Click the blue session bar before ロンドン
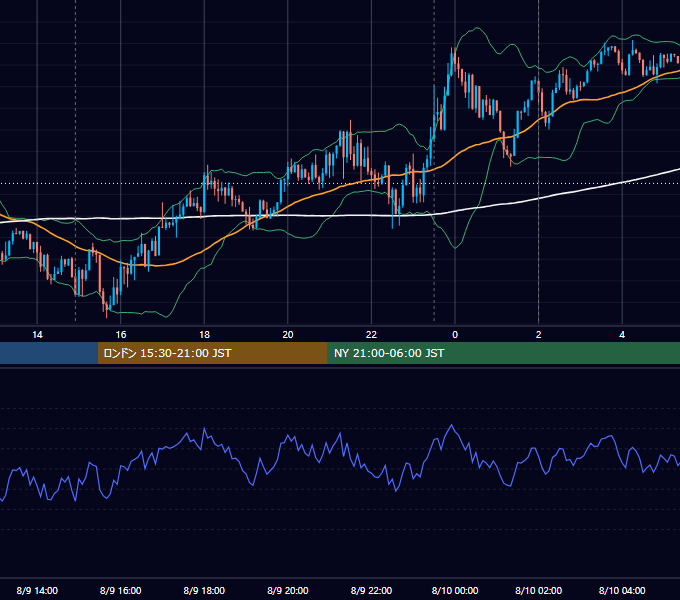 point(49,353)
